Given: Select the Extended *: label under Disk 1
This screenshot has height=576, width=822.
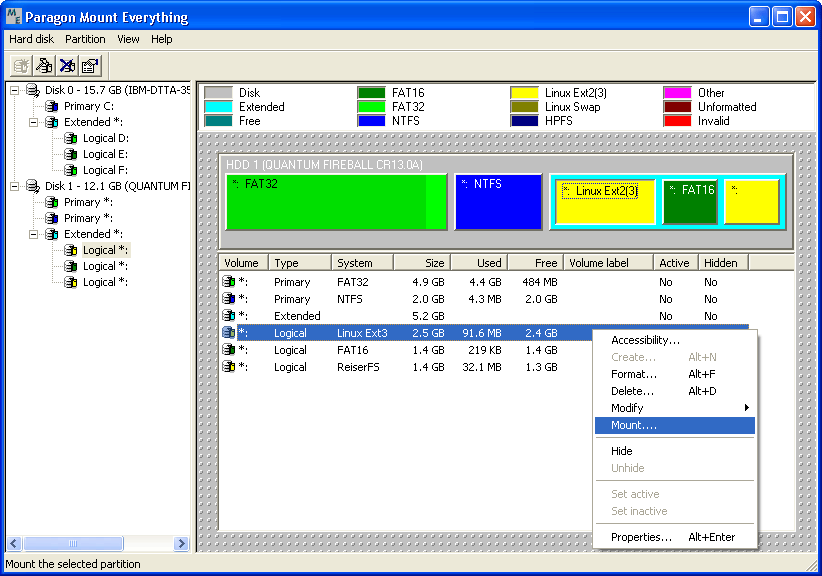Looking at the screenshot, I should pyautogui.click(x=93, y=234).
